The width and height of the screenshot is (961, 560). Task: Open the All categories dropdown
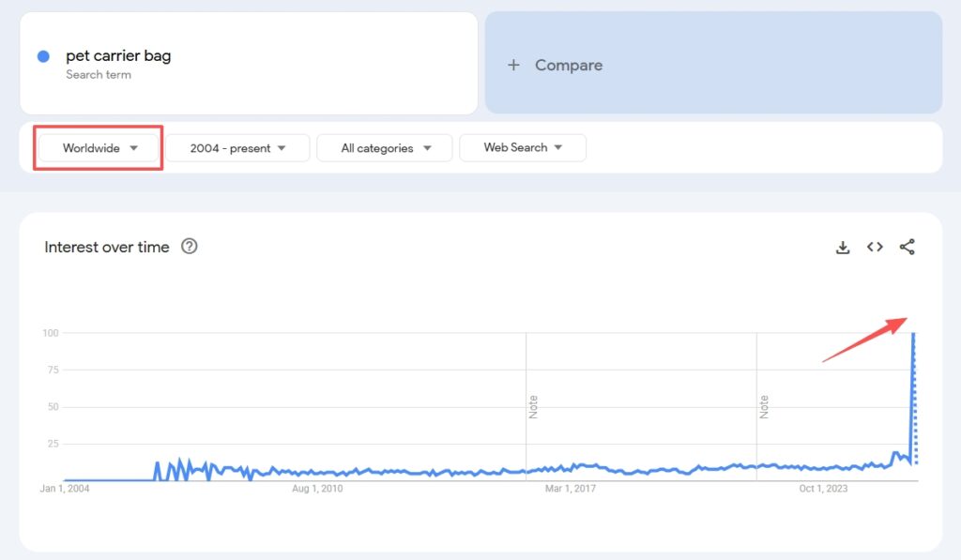pyautogui.click(x=385, y=148)
